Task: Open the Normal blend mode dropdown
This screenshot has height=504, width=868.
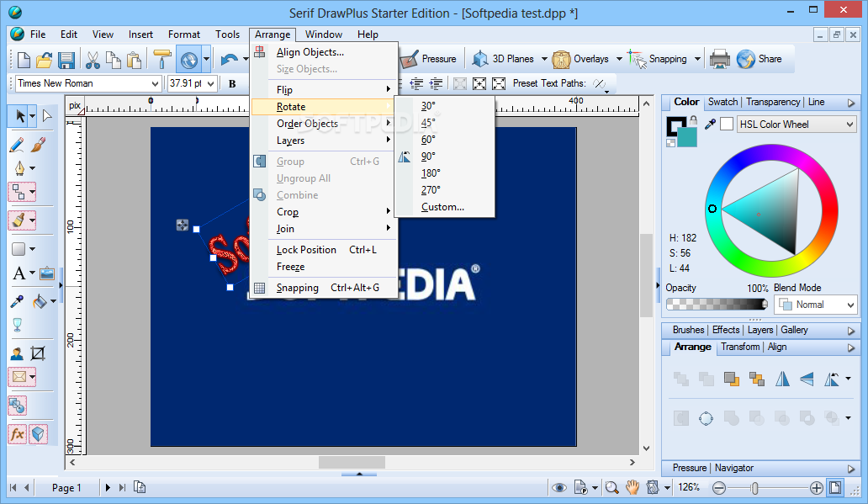Action: [x=850, y=305]
